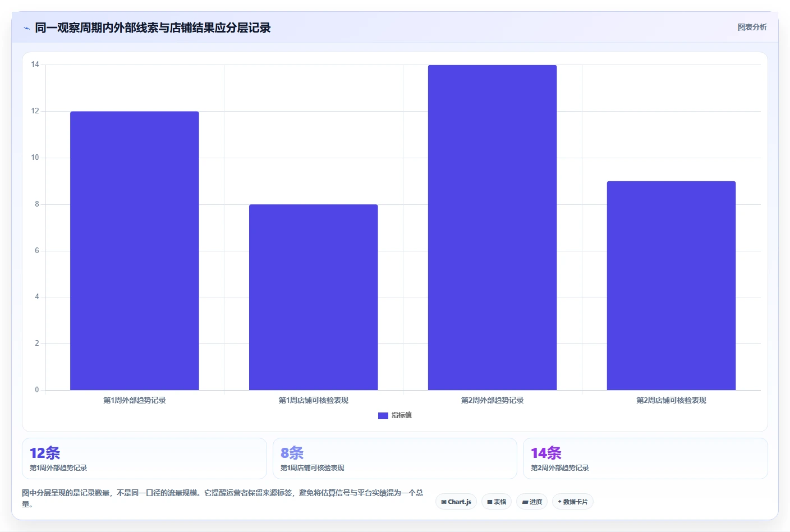Toggle the 指标值 legend color box

(383, 416)
